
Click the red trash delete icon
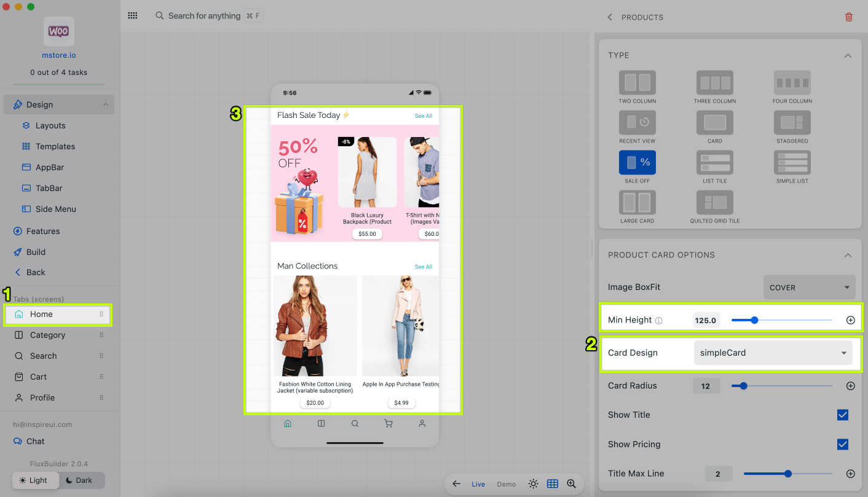point(848,17)
